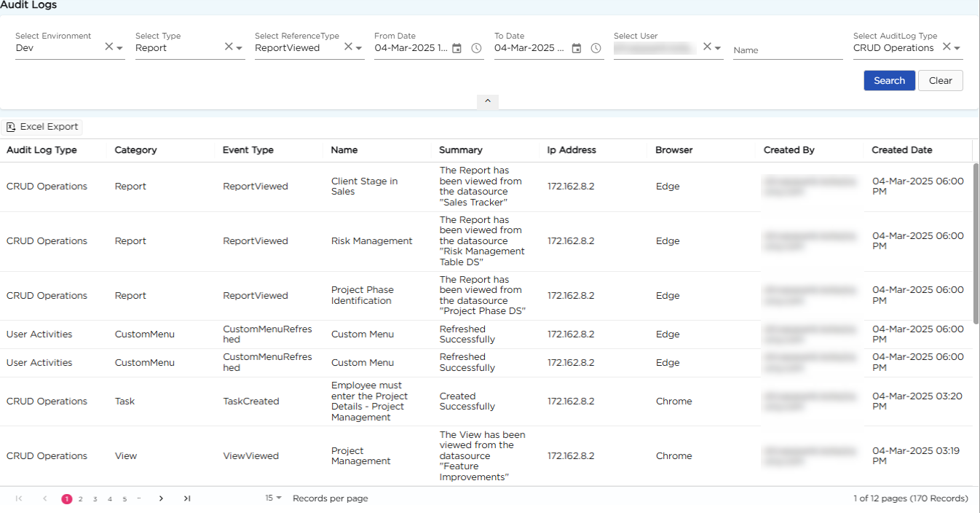Image resolution: width=980 pixels, height=513 pixels.
Task: Click the Clear button
Action: click(x=940, y=81)
